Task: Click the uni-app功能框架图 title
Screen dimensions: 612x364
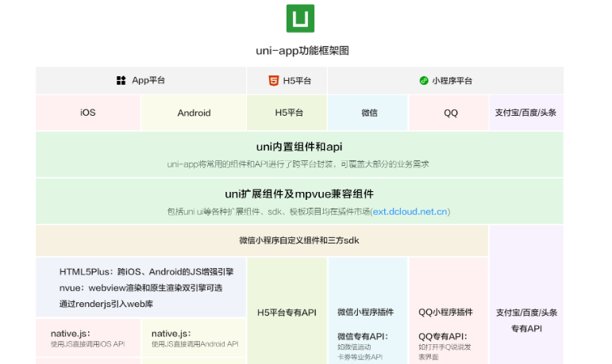Action: tap(302, 51)
